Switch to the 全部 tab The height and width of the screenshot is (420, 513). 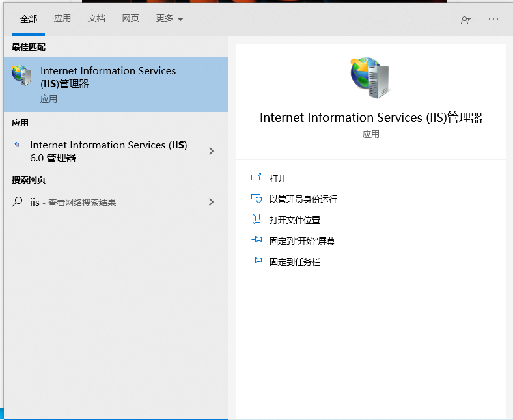click(29, 19)
